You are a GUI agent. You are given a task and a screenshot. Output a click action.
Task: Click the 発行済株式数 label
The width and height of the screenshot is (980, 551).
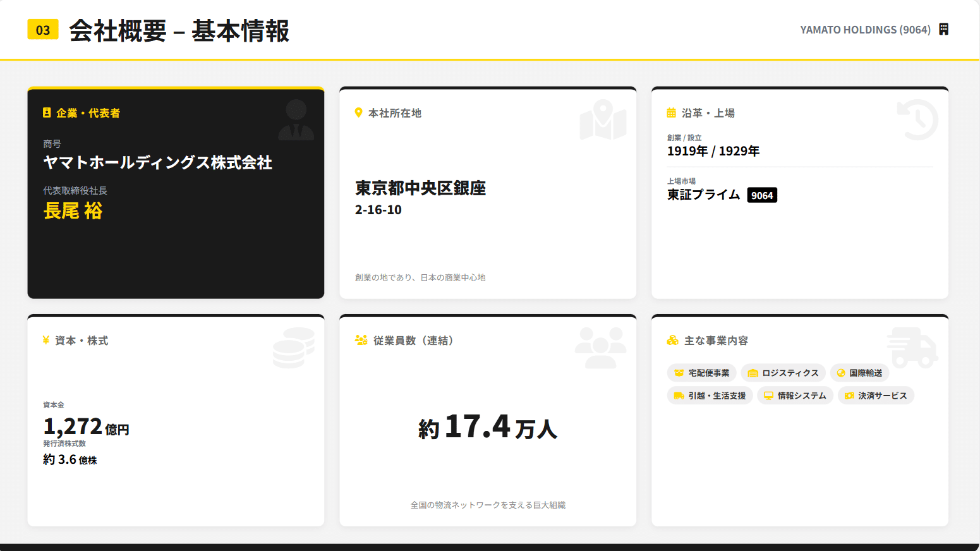64,443
